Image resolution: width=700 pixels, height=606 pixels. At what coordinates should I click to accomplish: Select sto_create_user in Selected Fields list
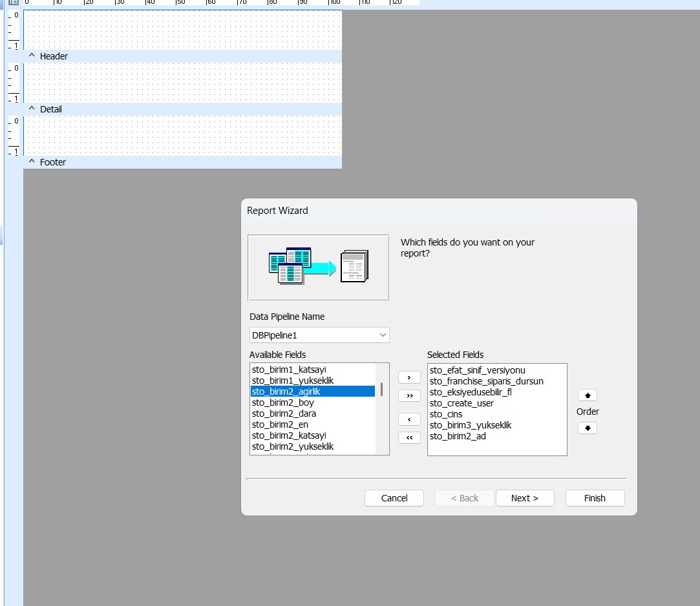[461, 403]
